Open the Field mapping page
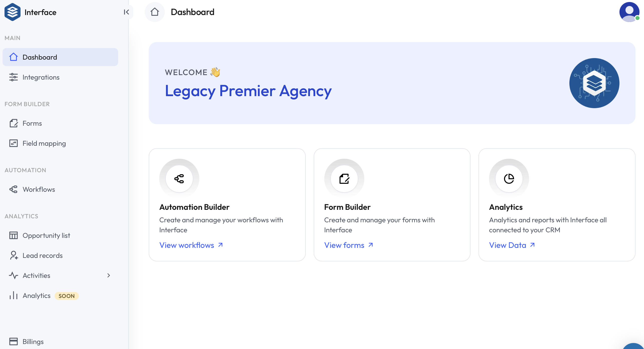The height and width of the screenshot is (349, 644). [44, 143]
